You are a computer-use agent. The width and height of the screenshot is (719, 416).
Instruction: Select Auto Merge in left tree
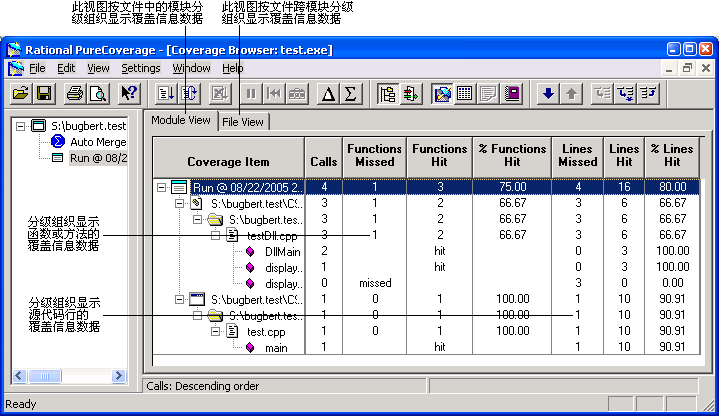tap(98, 142)
